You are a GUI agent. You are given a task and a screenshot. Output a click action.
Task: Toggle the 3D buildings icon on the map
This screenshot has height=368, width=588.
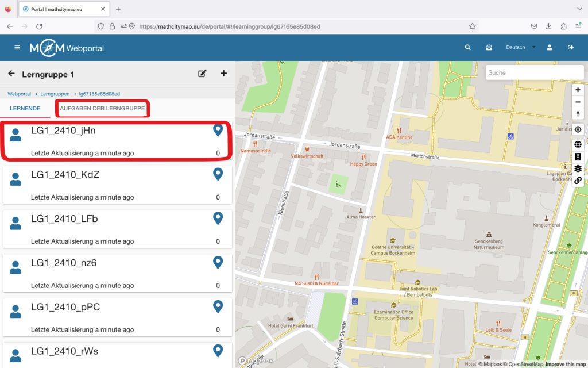(578, 157)
